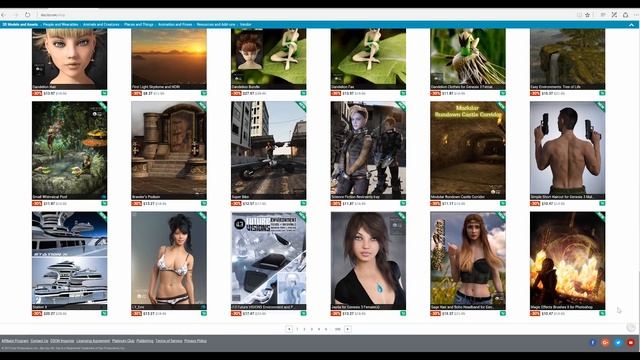Screen dimensions: 640x360
Task: Add Super Bike to cart
Action: (x=303, y=203)
